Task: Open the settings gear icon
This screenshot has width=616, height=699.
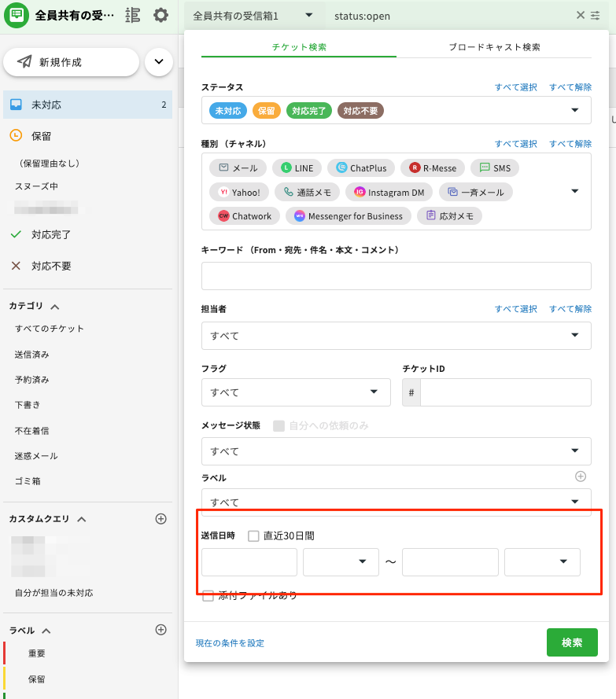Action: [x=160, y=15]
